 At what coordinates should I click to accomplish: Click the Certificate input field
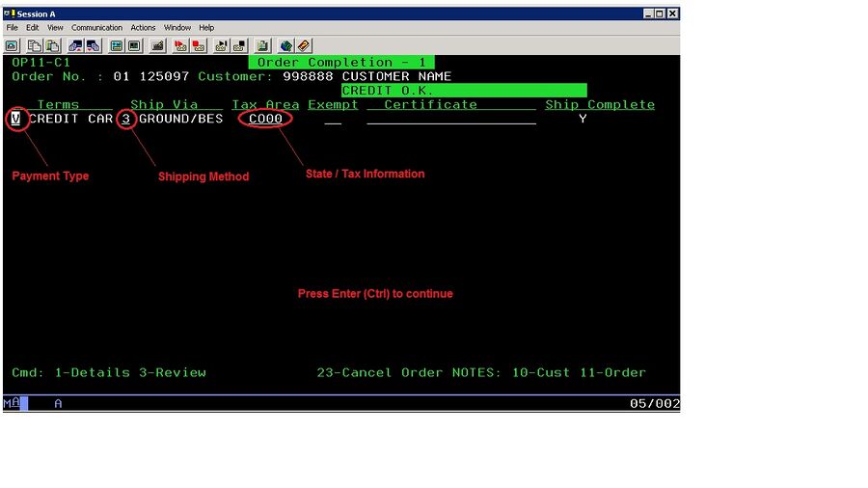tap(450, 119)
